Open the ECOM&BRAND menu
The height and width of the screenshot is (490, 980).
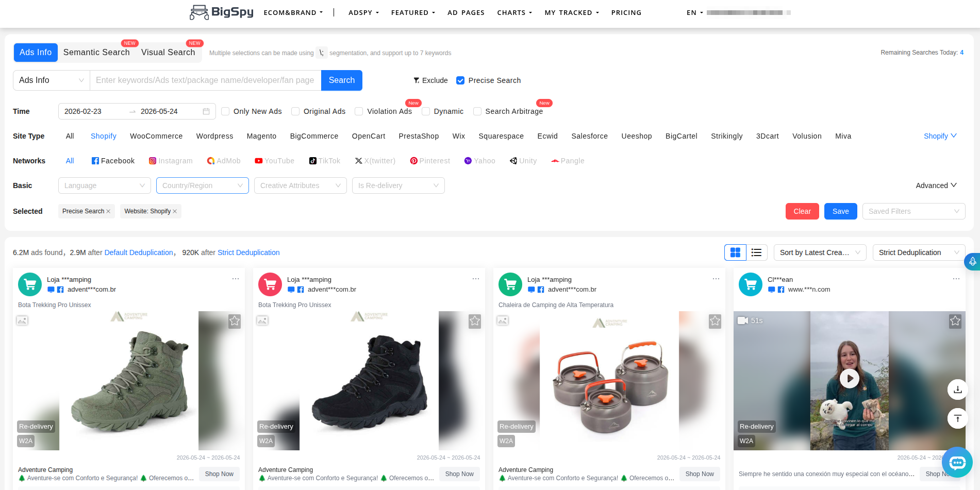click(293, 12)
